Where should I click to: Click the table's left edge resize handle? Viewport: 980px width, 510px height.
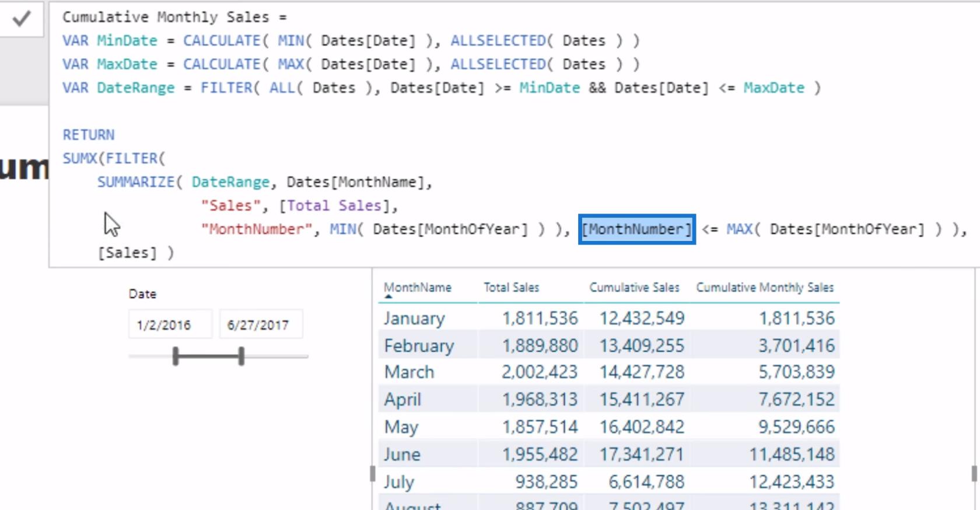tap(373, 473)
